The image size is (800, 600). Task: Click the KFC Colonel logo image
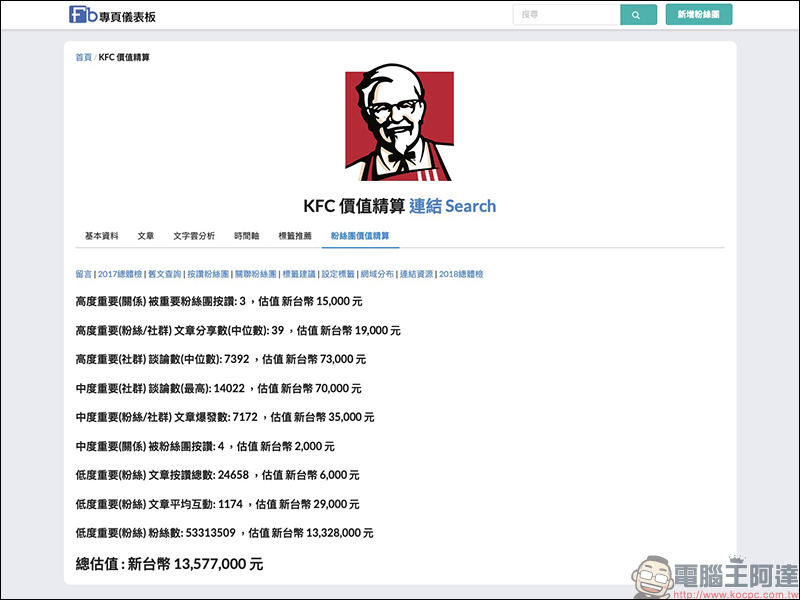[399, 122]
